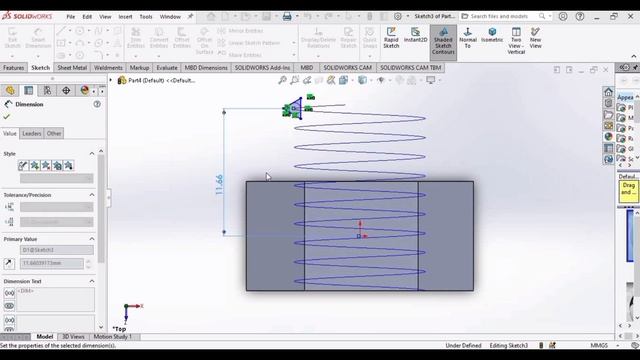
Task: Toggle the Add Parentheses button
Action: tap(9, 293)
